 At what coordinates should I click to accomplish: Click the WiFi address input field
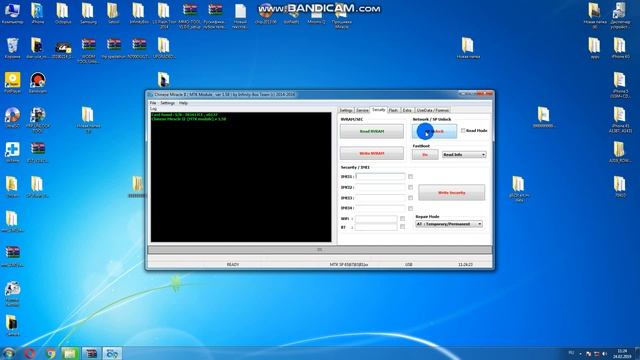[376, 219]
